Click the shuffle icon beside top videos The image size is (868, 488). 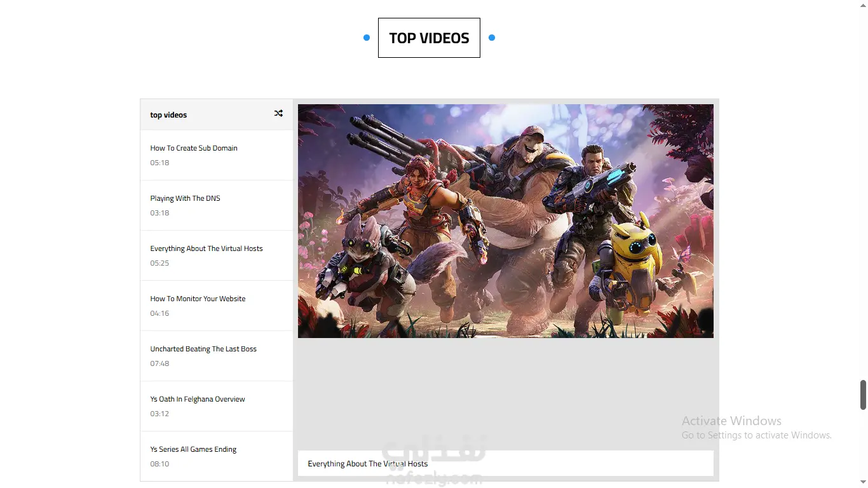click(x=278, y=114)
